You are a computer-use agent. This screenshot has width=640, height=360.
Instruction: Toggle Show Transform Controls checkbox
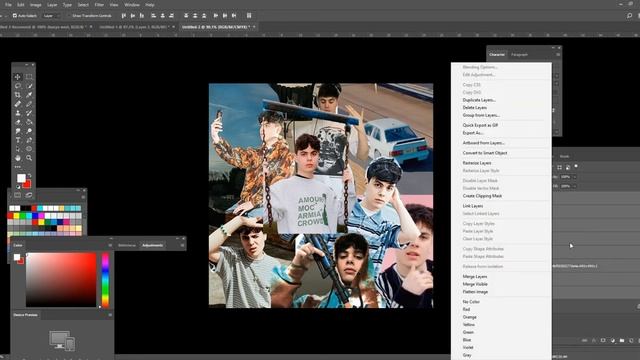tap(69, 16)
